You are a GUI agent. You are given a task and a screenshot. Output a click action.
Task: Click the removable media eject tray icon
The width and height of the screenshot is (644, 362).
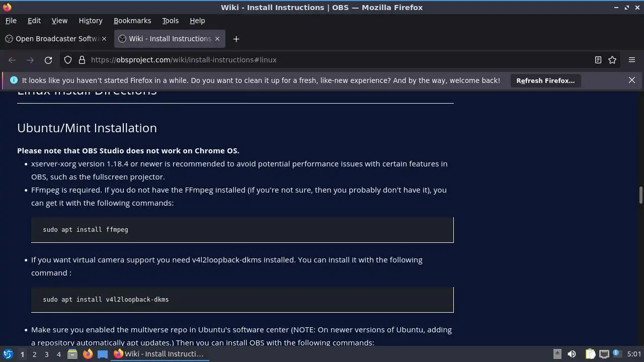pos(557,354)
